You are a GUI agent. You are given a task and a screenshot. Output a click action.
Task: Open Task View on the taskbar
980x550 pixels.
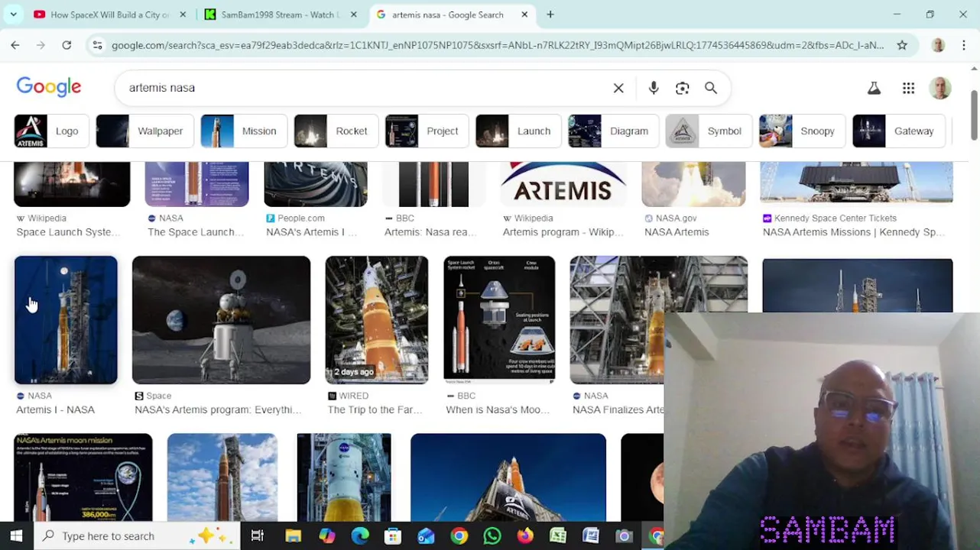pyautogui.click(x=257, y=536)
